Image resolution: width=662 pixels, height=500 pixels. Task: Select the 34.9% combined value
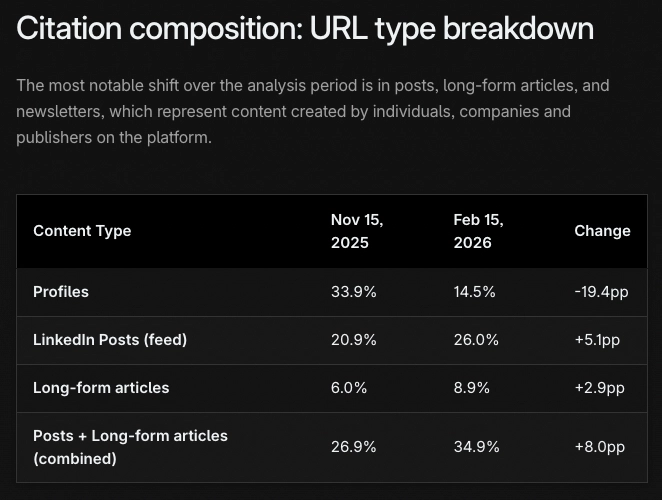(475, 447)
